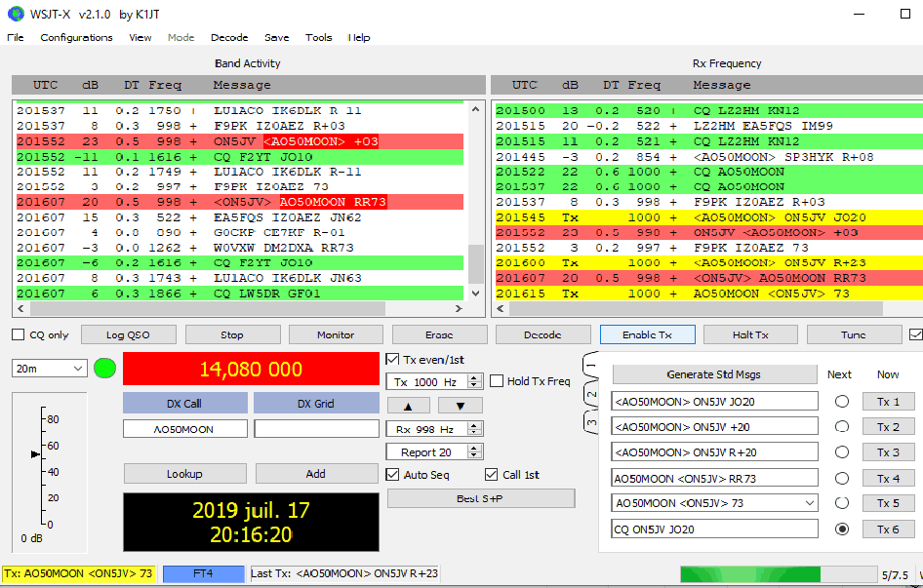Open the Save menu
Screen dimensions: 923x588
point(277,37)
